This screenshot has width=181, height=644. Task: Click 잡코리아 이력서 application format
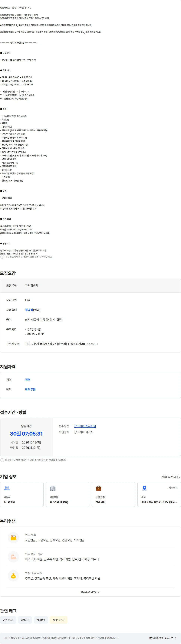pyautogui.click(x=84, y=432)
